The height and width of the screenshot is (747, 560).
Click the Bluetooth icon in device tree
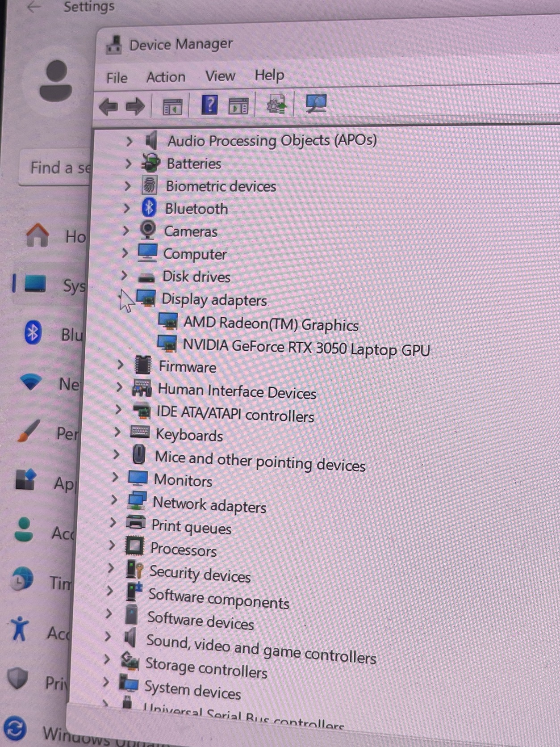tap(149, 208)
